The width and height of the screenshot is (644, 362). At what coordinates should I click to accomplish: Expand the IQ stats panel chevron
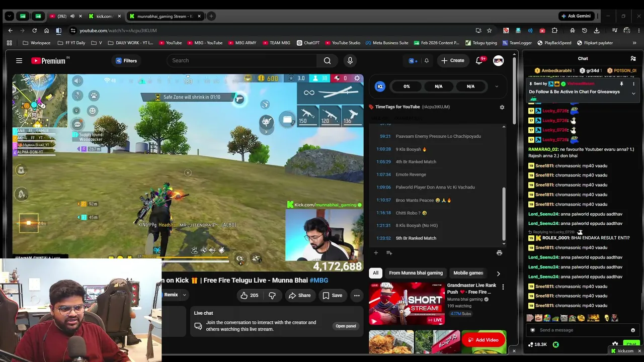pos(497,86)
